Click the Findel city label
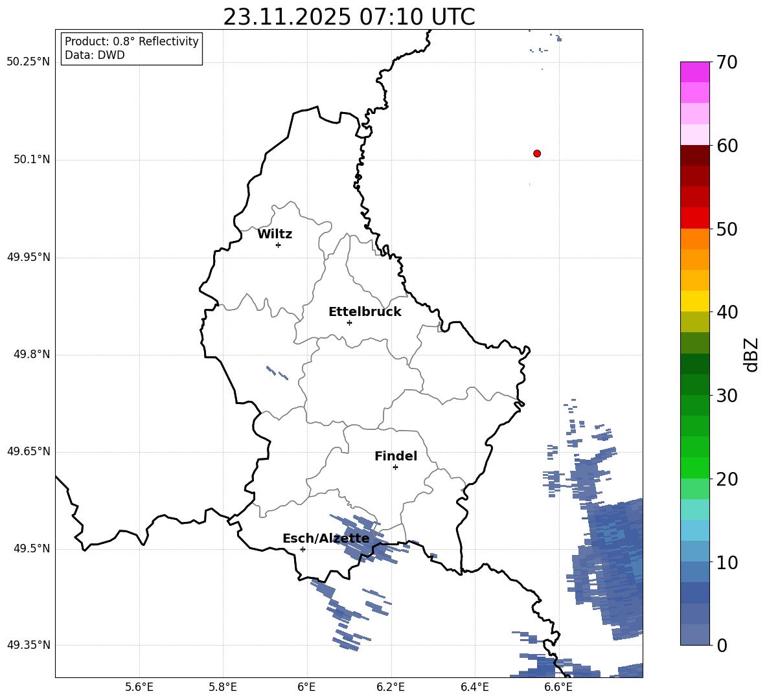Image resolution: width=767 pixels, height=700 pixels. pos(396,456)
